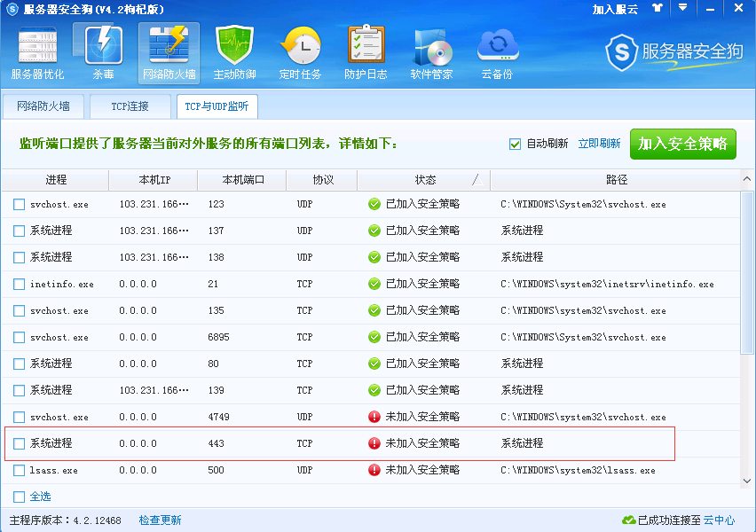The image size is (756, 532).
Task: Select the 网络防火墙 toolbar icon with brick wall
Action: (x=169, y=53)
